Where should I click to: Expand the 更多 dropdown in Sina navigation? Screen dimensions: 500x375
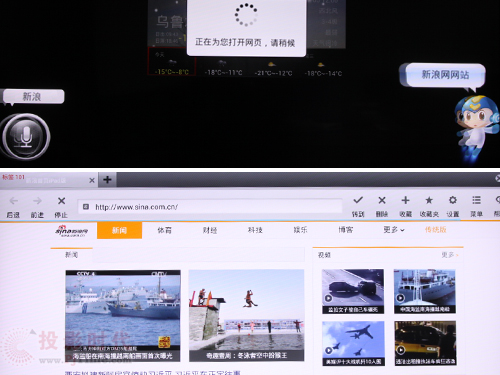click(x=394, y=230)
